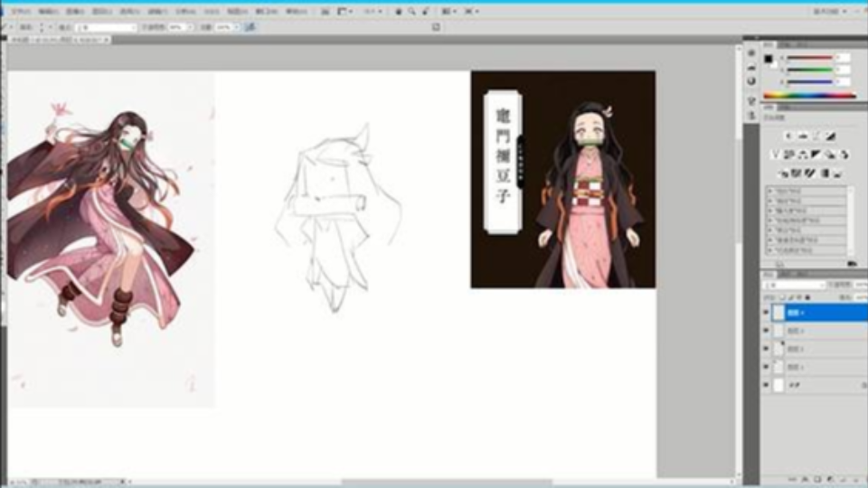This screenshot has width=868, height=488.
Task: Expand the Curves presets list
Action: pos(770,201)
